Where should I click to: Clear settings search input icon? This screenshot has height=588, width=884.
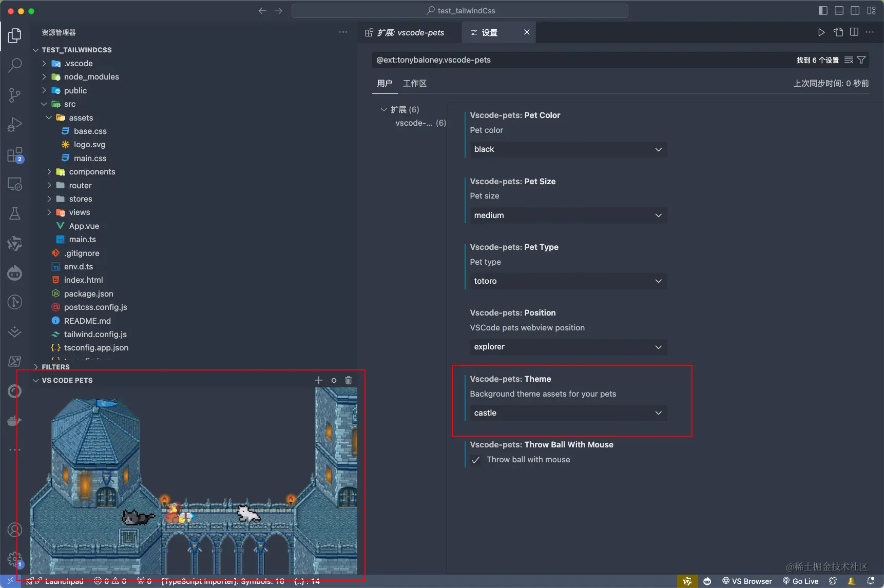point(849,60)
